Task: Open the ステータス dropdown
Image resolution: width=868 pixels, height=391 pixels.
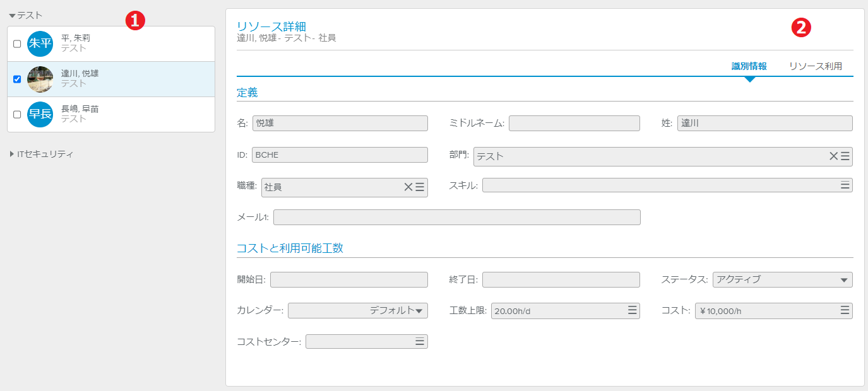Action: coord(782,280)
